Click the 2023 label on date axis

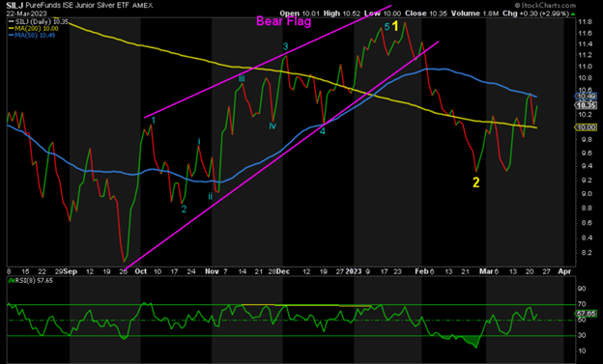tap(354, 271)
